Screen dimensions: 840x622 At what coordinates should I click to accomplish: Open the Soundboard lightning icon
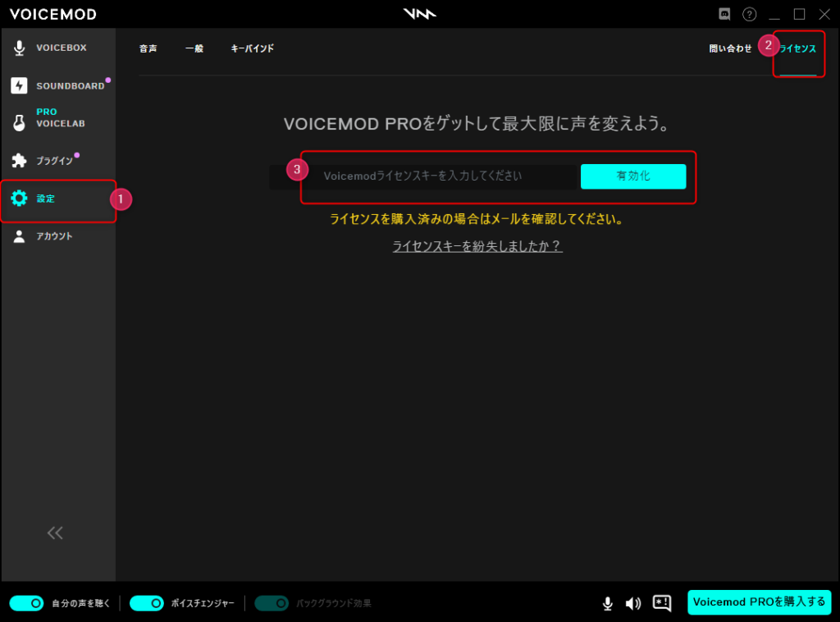coord(20,85)
